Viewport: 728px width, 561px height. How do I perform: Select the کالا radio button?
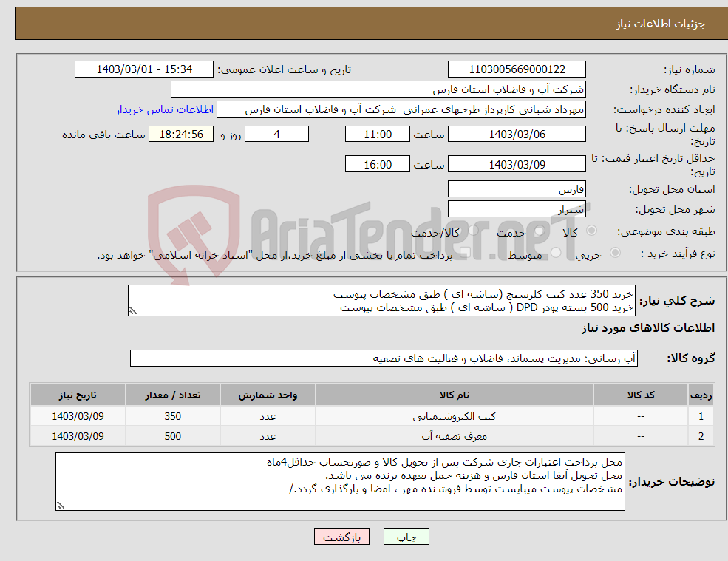(591, 231)
